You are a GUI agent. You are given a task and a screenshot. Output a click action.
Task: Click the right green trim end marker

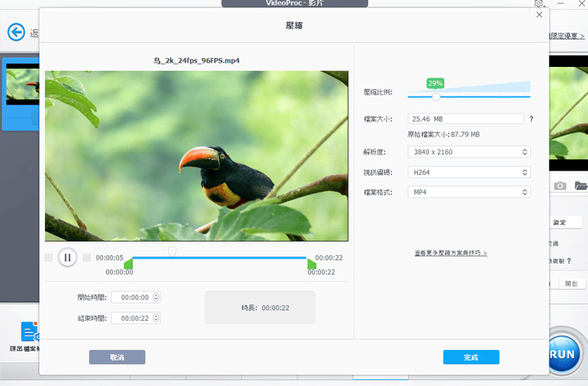[311, 264]
